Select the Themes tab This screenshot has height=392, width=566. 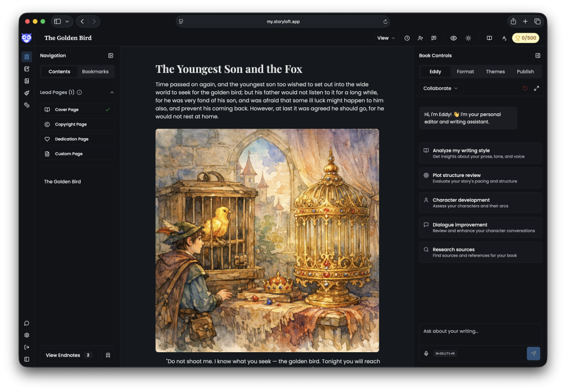coord(495,71)
